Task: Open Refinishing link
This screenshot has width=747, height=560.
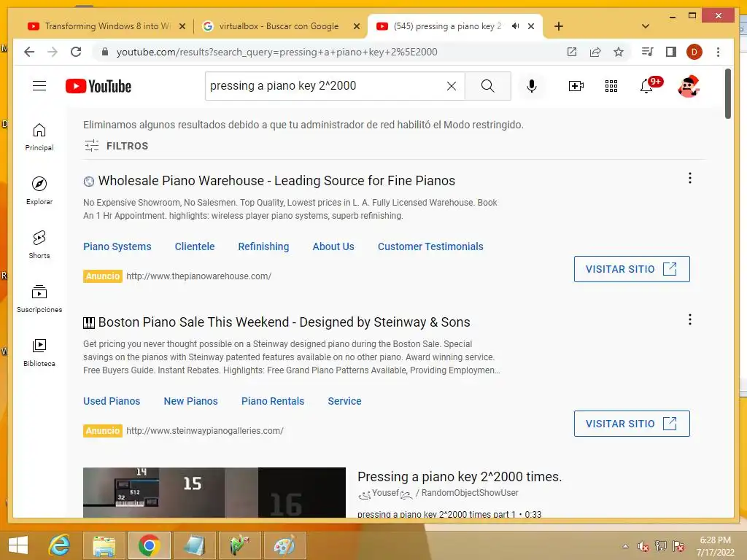Action: (263, 246)
